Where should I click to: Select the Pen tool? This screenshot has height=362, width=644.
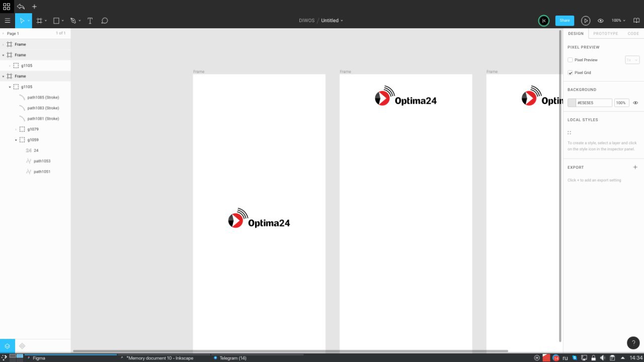click(x=73, y=21)
